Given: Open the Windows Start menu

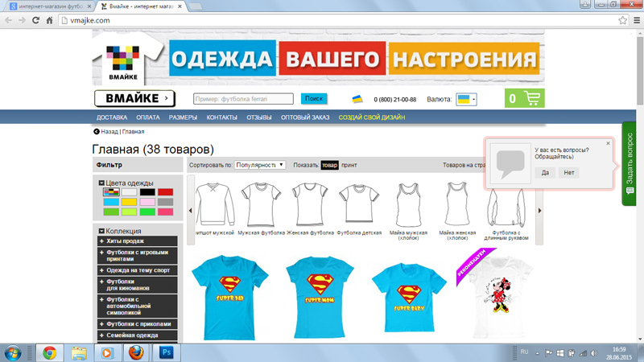Looking at the screenshot, I should (x=13, y=353).
